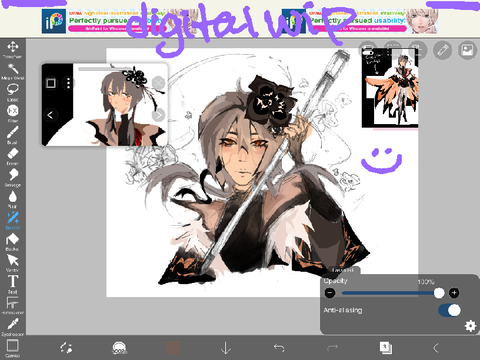Screen dimensions: 480x360
Task: Open the Ruler tool at top right
Action: [442, 50]
